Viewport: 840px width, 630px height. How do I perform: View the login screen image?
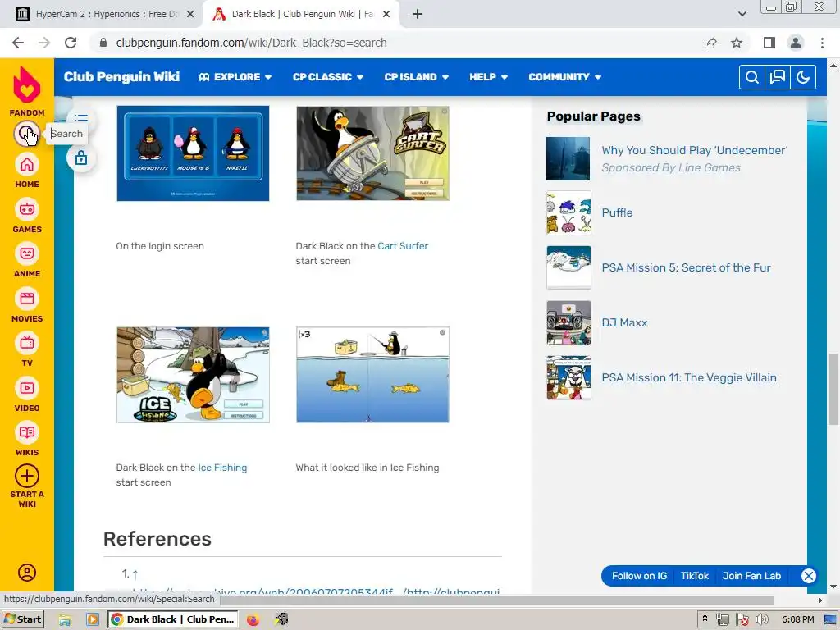193,153
